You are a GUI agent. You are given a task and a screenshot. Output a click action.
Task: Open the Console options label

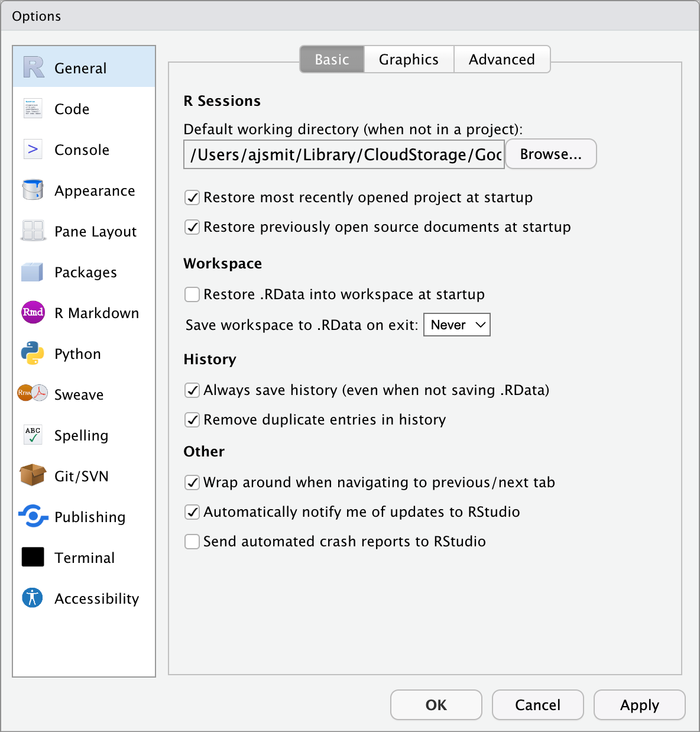[82, 150]
